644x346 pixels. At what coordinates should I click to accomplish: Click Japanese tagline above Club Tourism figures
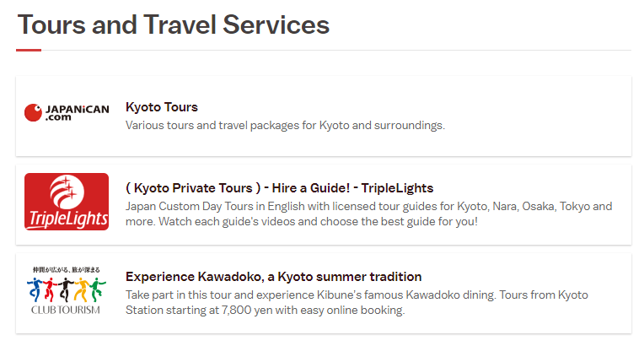[66, 270]
